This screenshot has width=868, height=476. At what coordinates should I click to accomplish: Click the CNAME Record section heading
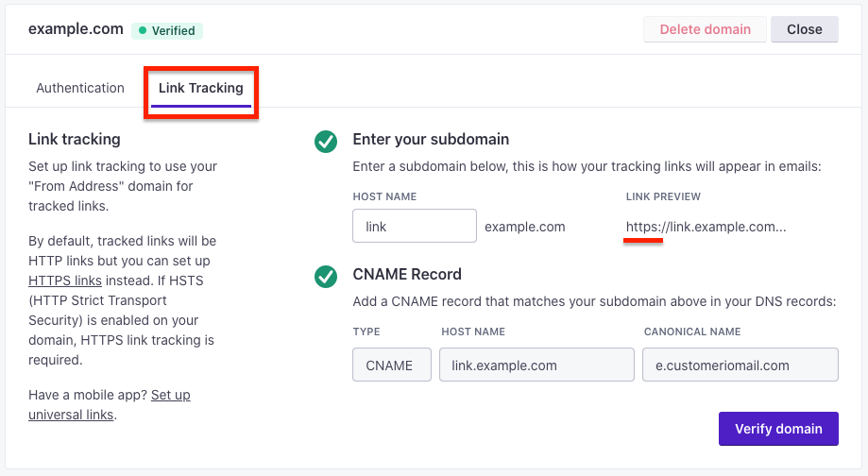(x=407, y=275)
